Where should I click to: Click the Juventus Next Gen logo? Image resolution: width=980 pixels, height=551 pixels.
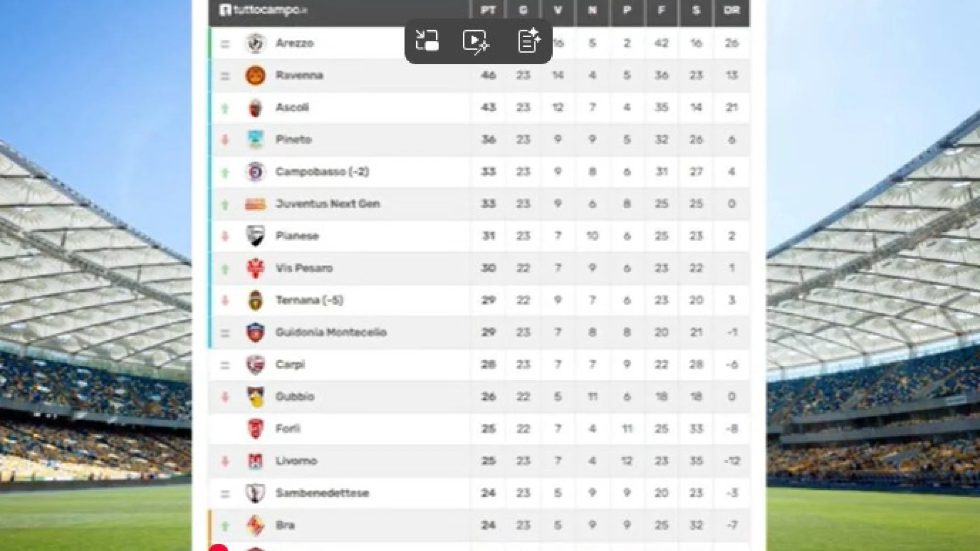pos(255,204)
